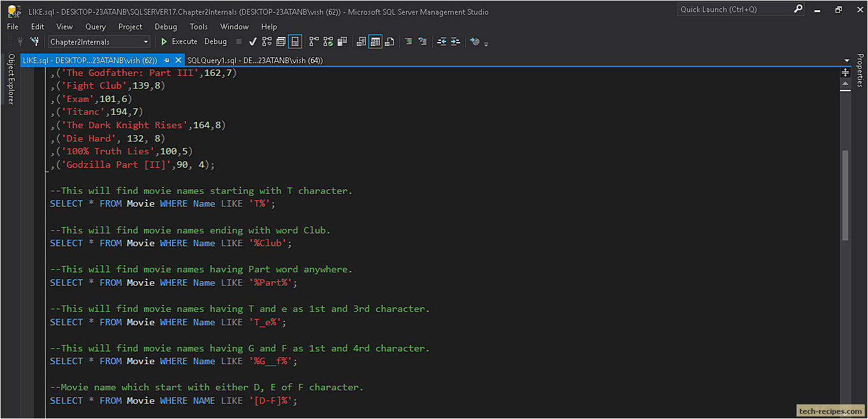Click the Change Connection icon
The height and width of the screenshot is (419, 868).
point(35,41)
